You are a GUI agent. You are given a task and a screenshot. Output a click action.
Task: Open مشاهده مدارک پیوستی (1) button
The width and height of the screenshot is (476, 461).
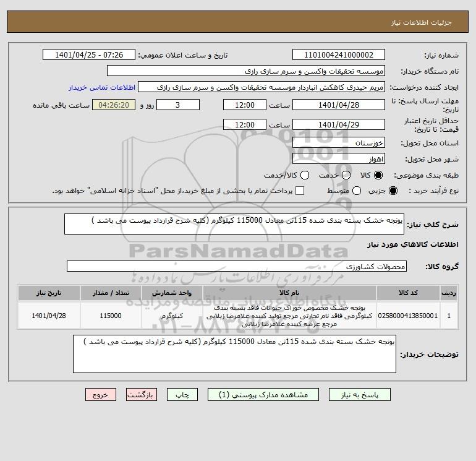point(263,394)
